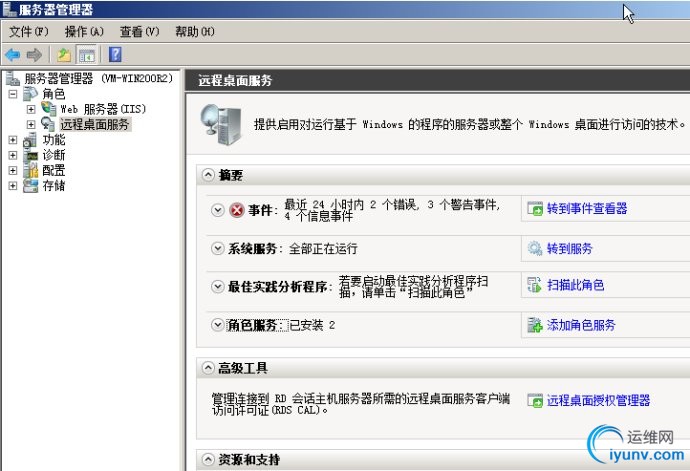Click the 角色 node icon in tree
Viewport: 690px width, 471px height.
tap(30, 94)
